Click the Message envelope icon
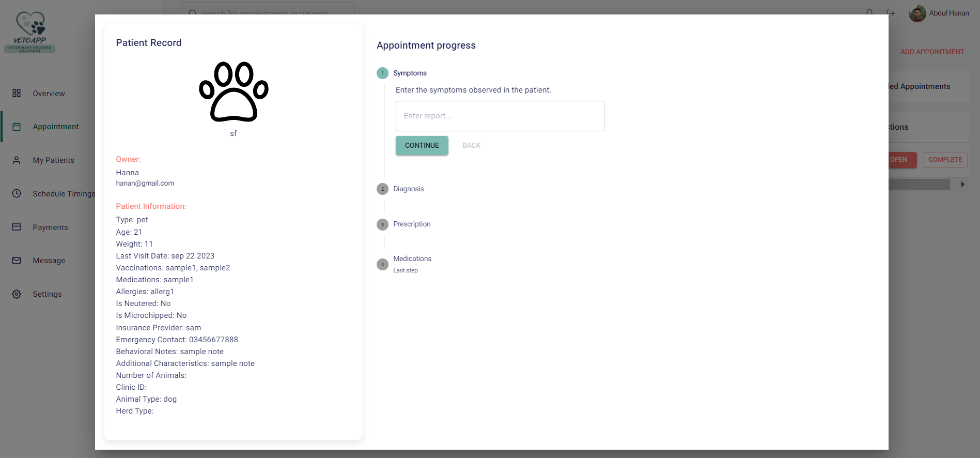Image resolution: width=980 pixels, height=458 pixels. pyautogui.click(x=17, y=261)
